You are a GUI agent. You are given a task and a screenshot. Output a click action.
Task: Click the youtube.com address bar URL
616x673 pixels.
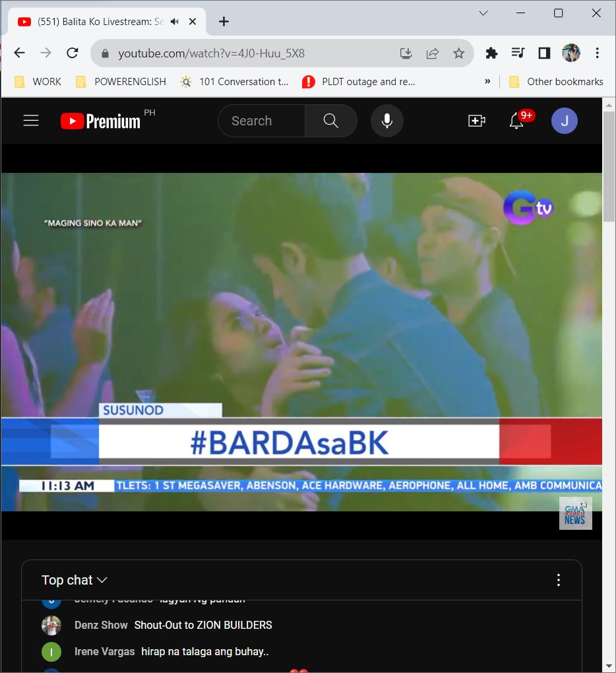[212, 53]
